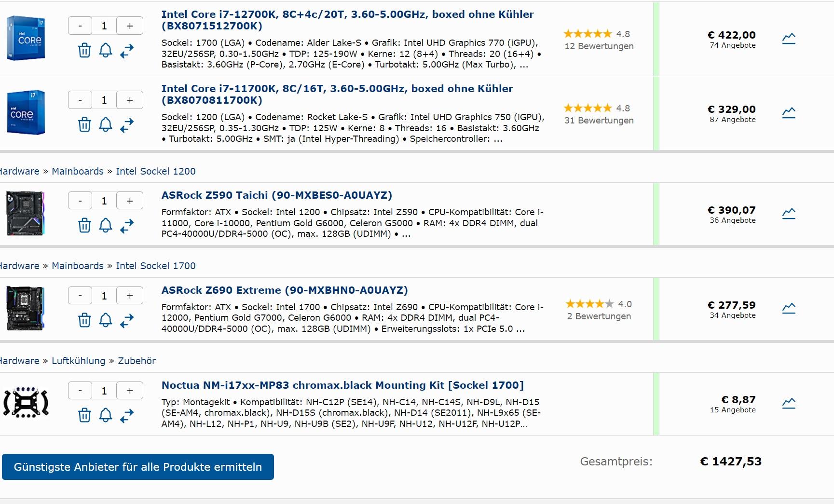Click quantity field of Noctua Mounting Kit
This screenshot has width=834, height=504.
[104, 391]
